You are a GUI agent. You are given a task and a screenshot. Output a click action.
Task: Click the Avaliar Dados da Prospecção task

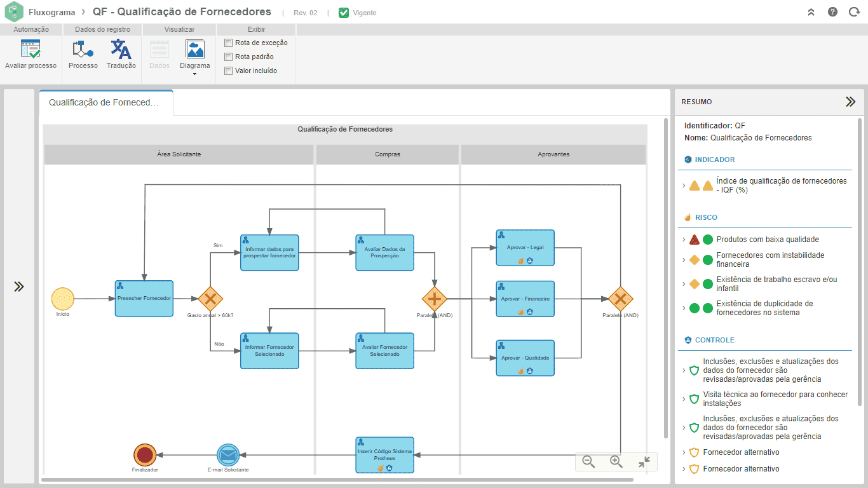384,252
